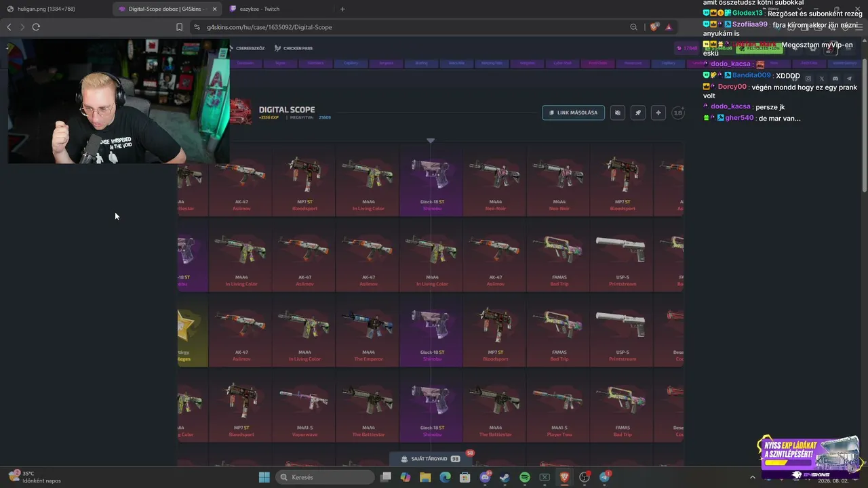Click chat username gher540
This screenshot has width=868, height=488.
(x=739, y=118)
